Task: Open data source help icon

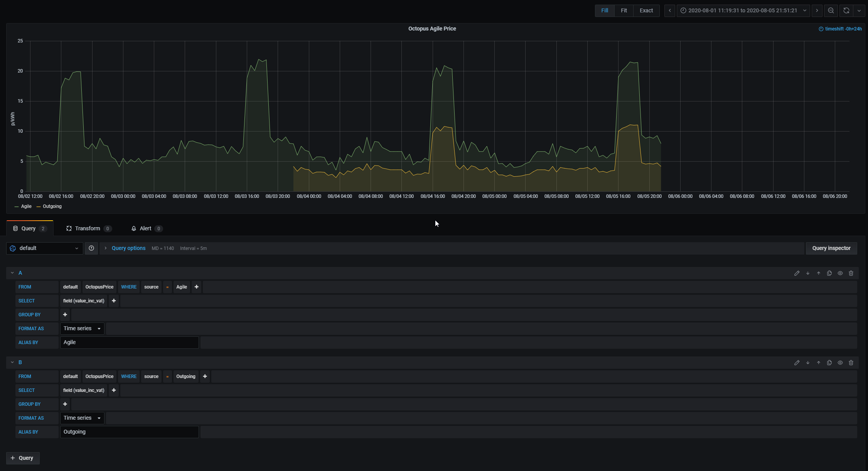Action: (91, 248)
